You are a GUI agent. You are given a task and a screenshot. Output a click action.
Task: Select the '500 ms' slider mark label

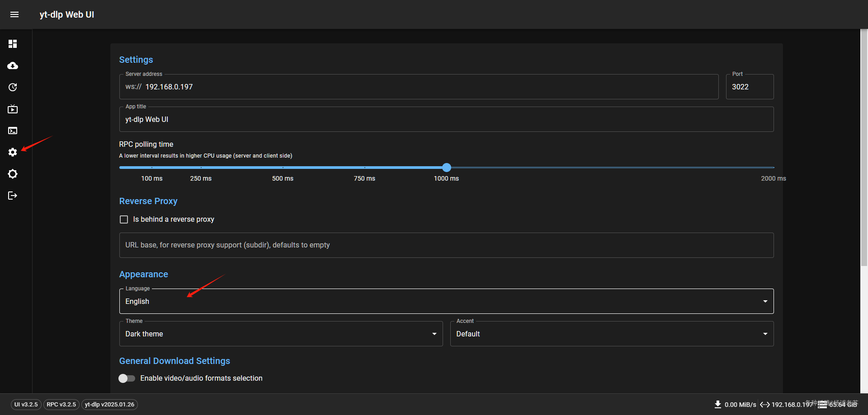point(283,178)
